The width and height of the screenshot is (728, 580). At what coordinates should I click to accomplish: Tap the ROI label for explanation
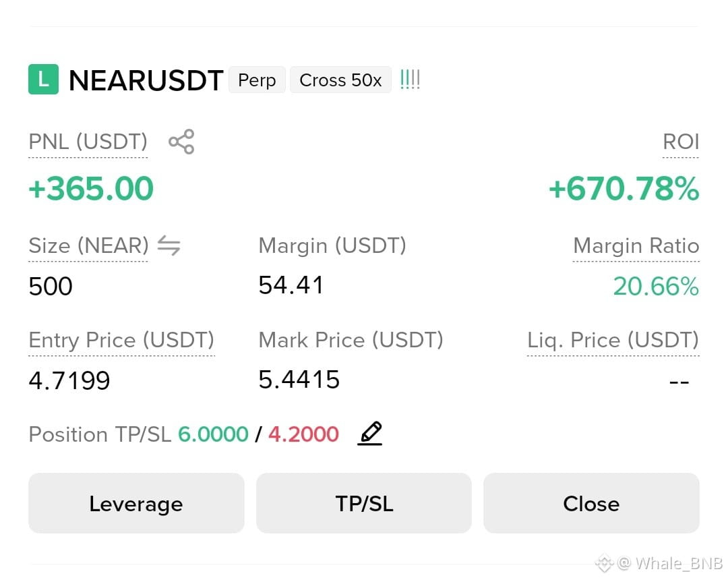[x=681, y=142]
